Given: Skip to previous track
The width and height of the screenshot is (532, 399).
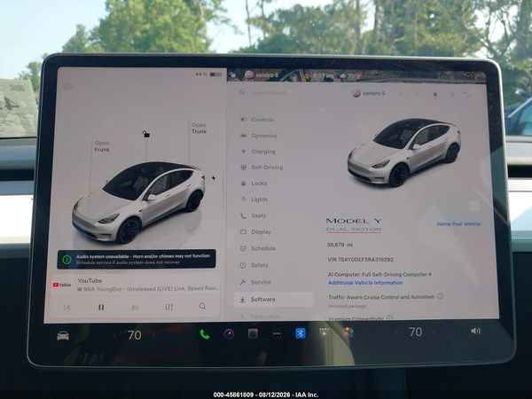Looking at the screenshot, I should click(66, 308).
